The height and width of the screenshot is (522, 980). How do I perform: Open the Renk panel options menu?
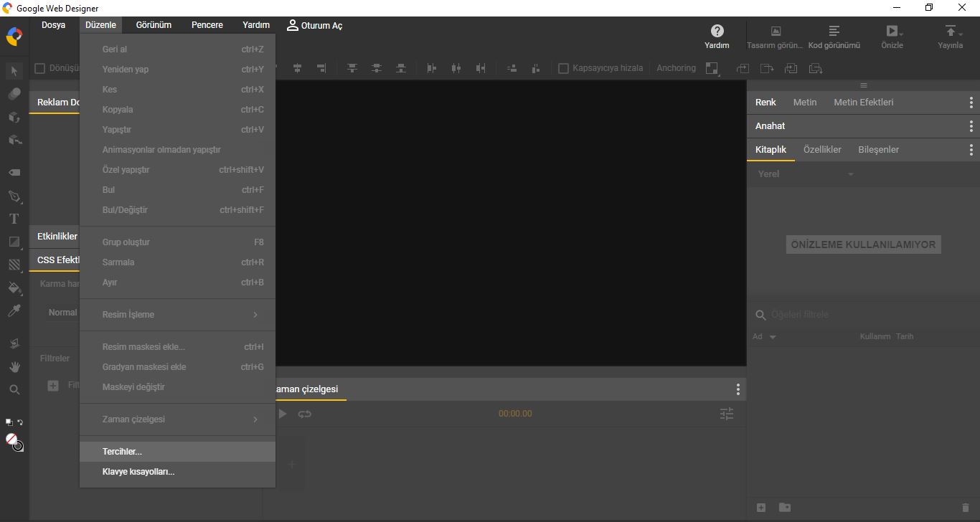click(971, 103)
